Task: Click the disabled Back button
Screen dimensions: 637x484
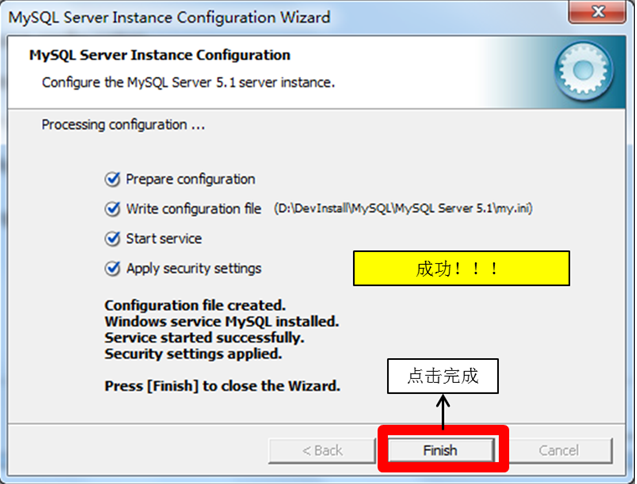Action: pos(322,450)
